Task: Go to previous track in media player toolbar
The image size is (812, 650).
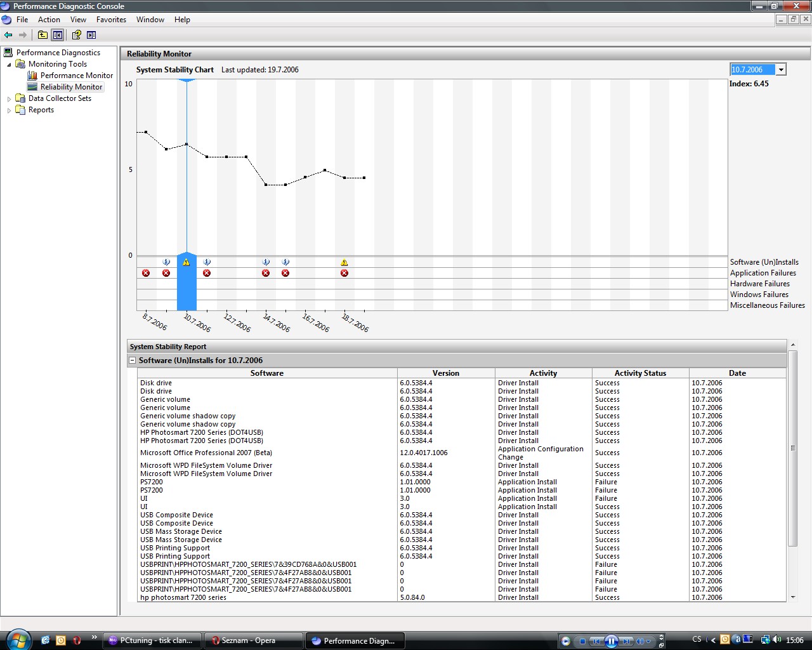Action: 596,641
